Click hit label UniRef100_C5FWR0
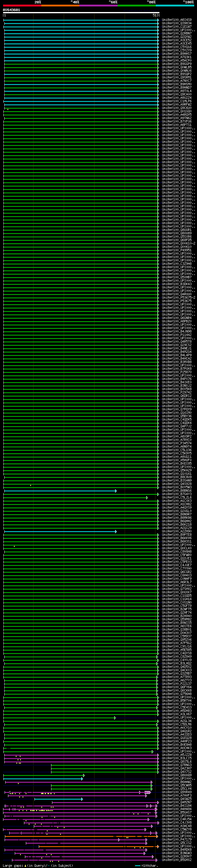 176,555
